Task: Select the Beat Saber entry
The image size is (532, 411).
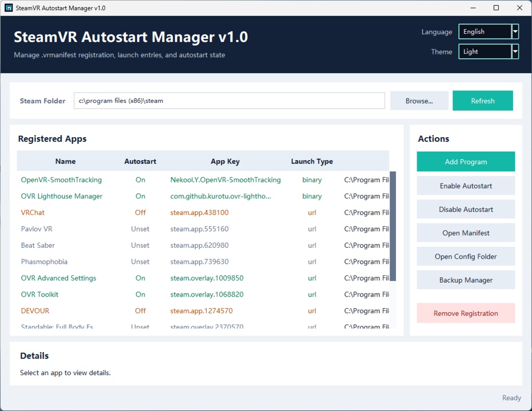Action: pyautogui.click(x=203, y=245)
